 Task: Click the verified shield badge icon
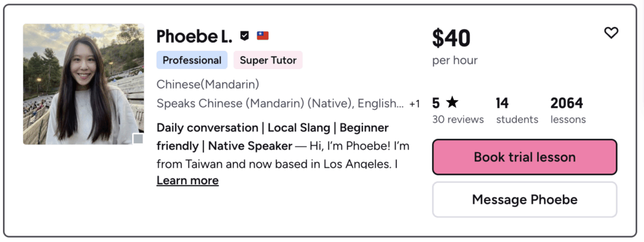[x=245, y=36]
